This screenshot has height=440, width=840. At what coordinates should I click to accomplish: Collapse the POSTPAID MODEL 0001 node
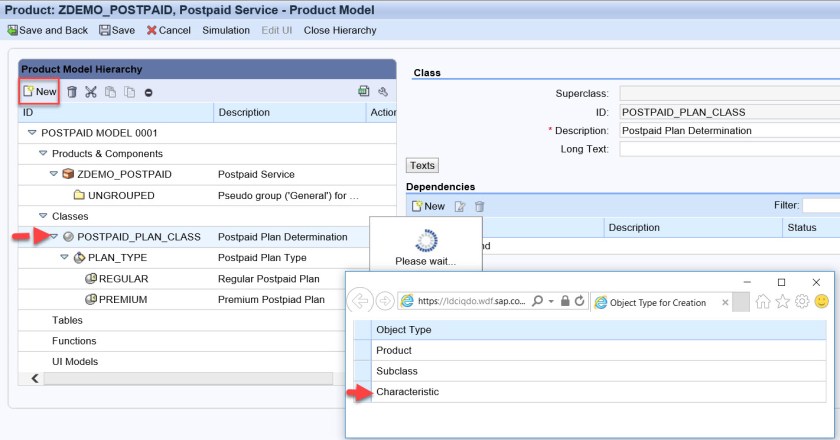[x=32, y=133]
